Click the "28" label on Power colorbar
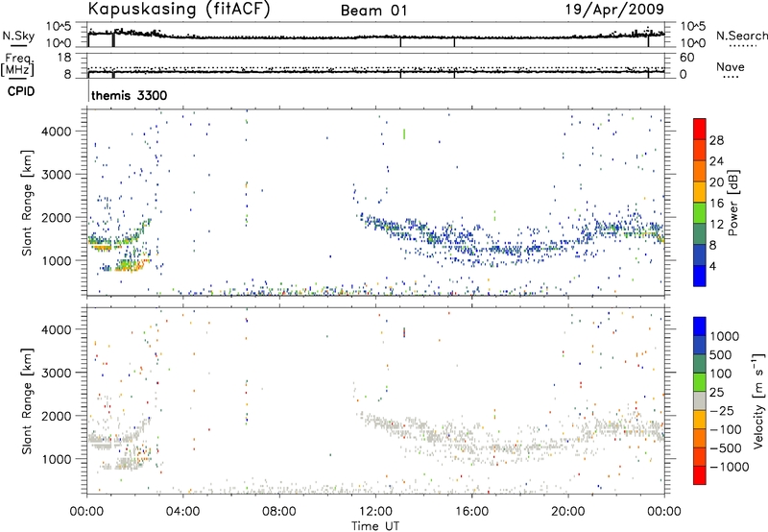The width and height of the screenshot is (768, 532). [716, 140]
